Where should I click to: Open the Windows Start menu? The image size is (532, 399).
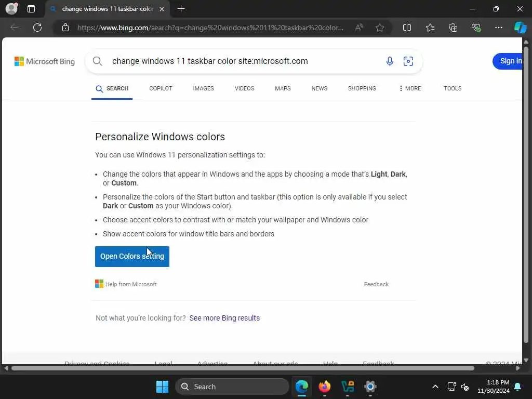[162, 387]
